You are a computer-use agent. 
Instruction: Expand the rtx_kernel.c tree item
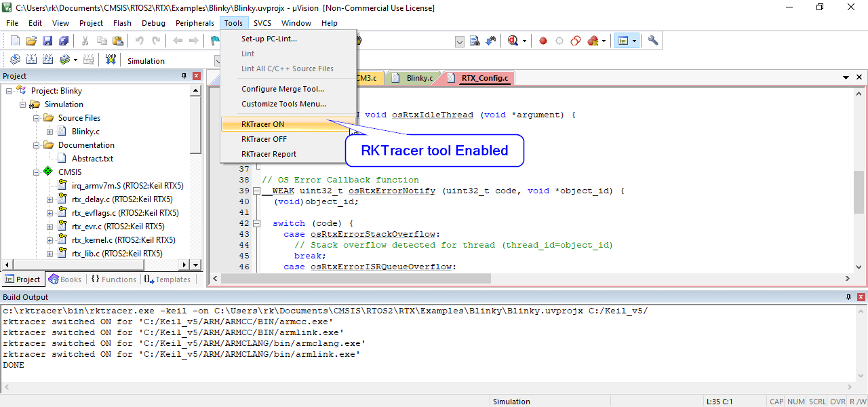(x=50, y=239)
